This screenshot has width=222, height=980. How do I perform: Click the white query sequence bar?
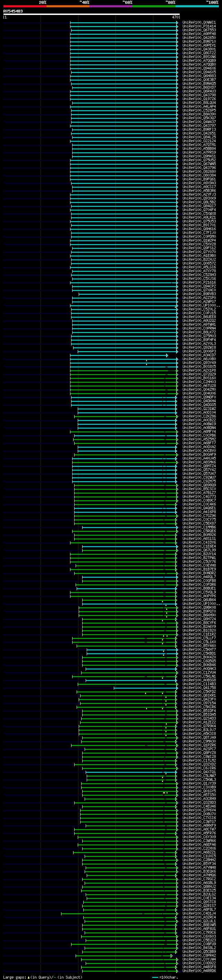click(x=92, y=14)
